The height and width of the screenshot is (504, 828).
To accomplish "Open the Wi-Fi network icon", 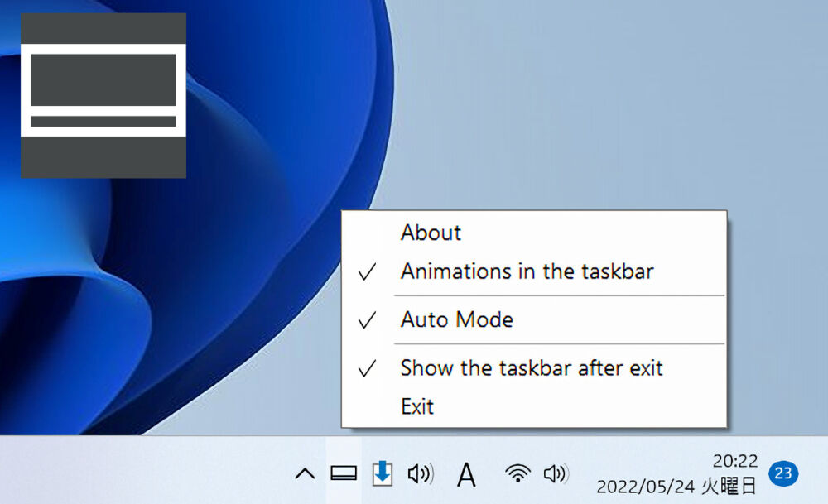I will [517, 473].
